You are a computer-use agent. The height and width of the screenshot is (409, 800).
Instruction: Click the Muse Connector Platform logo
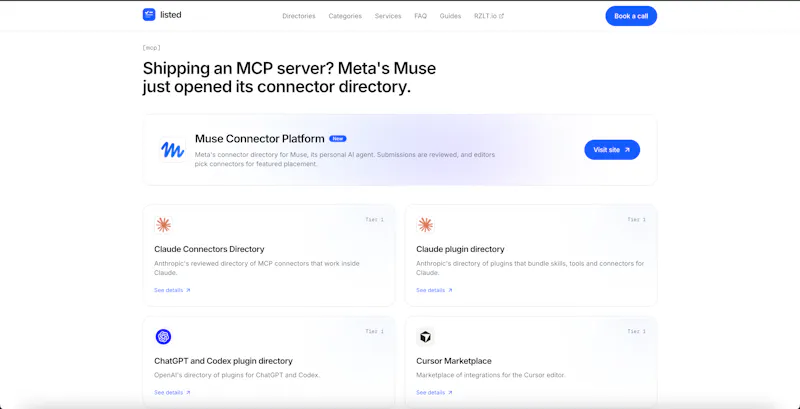click(172, 150)
